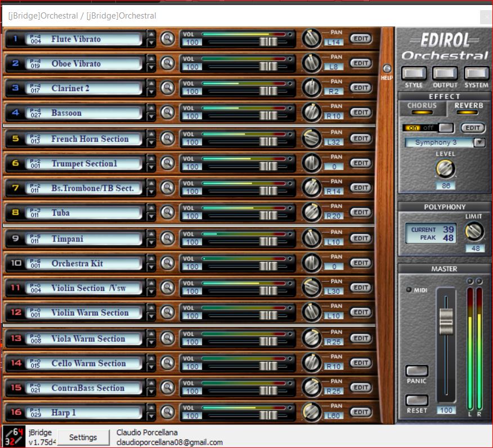The height and width of the screenshot is (448, 493).
Task: Click the magnifier icon on the Bassoon row
Action: [x=168, y=112]
